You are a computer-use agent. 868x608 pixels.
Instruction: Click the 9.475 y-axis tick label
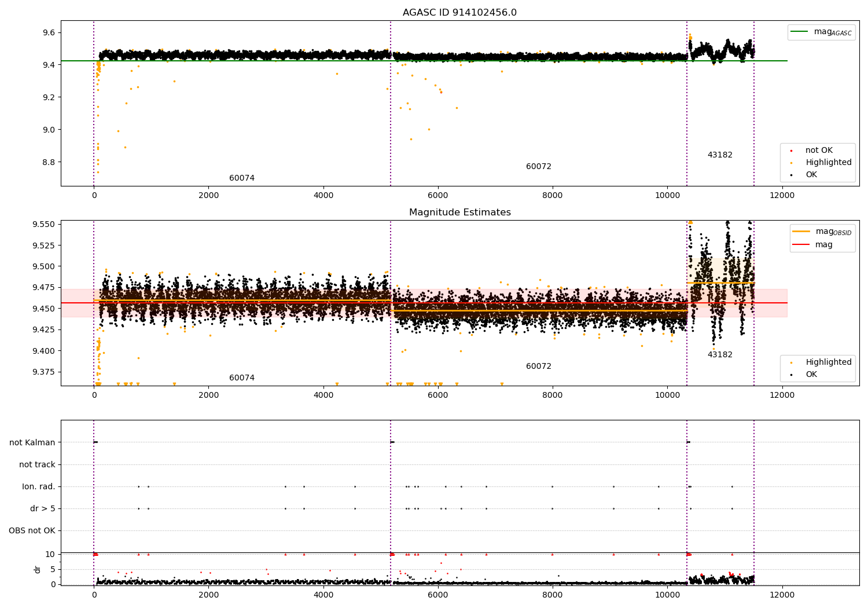point(44,288)
